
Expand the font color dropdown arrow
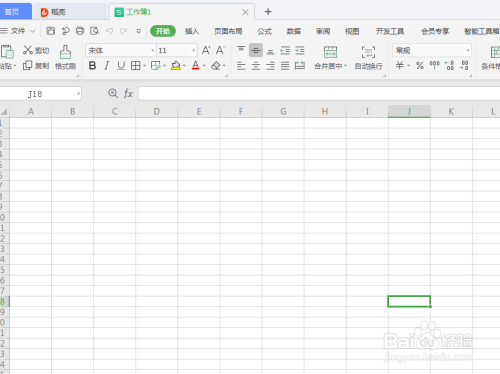point(204,66)
